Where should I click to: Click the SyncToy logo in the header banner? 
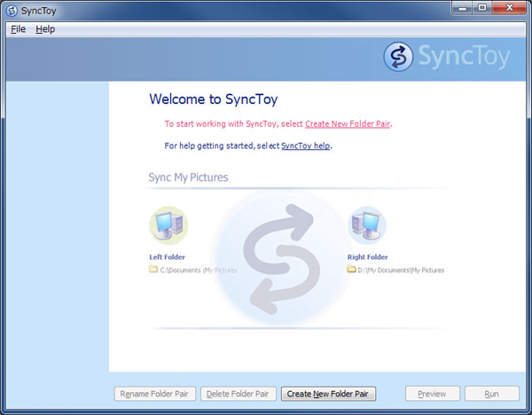point(447,57)
